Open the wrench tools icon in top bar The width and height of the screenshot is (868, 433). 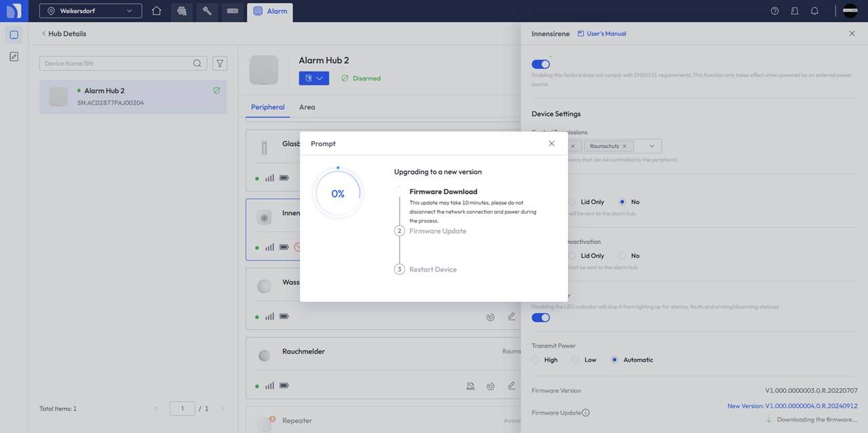[x=207, y=11]
